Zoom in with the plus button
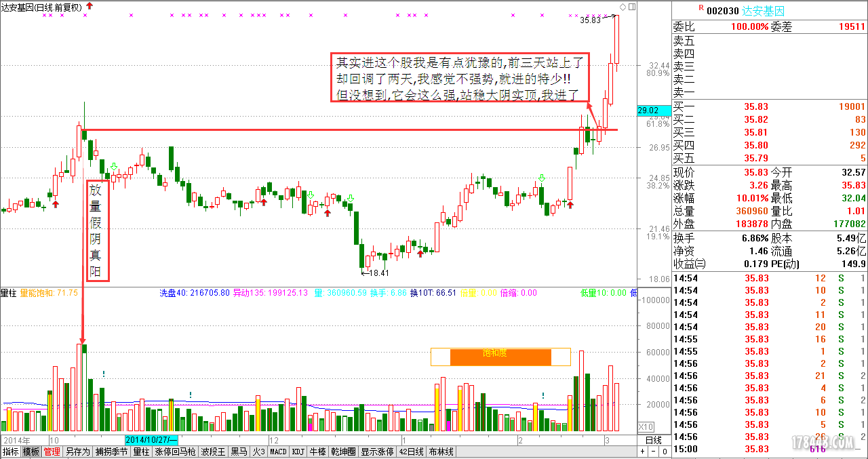The image size is (868, 459). (x=642, y=452)
